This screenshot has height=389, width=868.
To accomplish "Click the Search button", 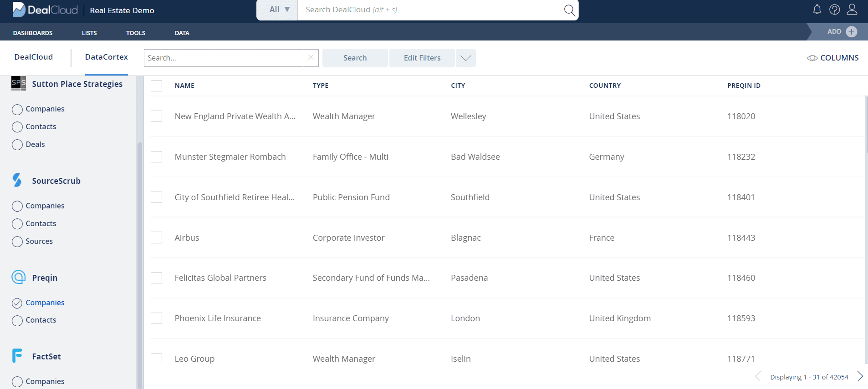I will click(355, 58).
